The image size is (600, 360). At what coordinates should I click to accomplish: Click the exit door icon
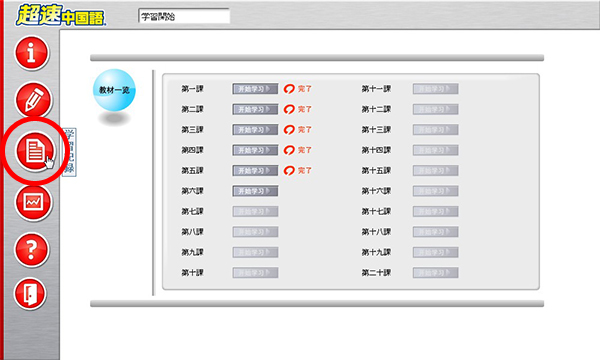(30, 293)
